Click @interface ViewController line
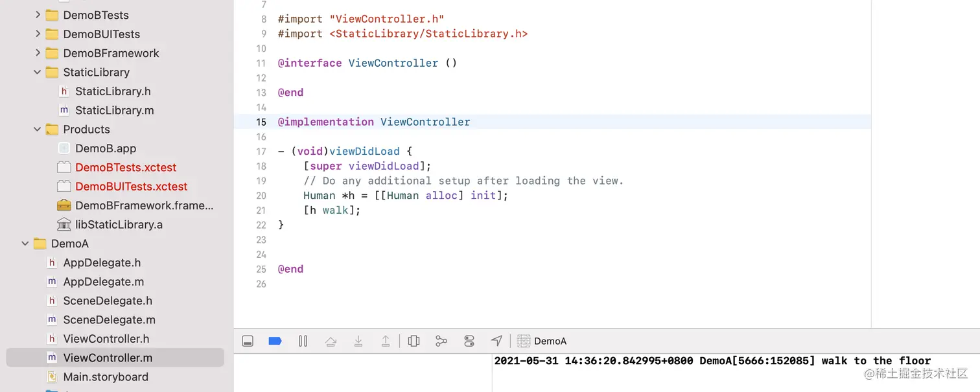The image size is (980, 392). (367, 63)
